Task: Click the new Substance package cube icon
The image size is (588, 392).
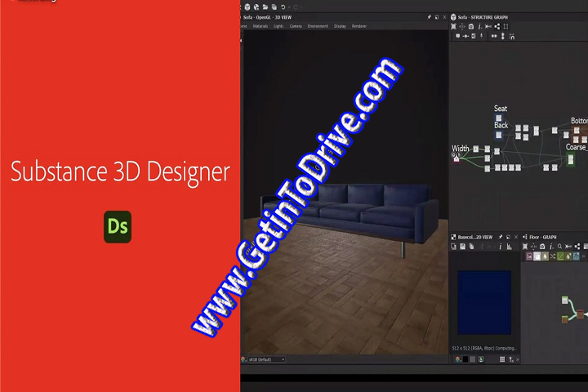Action: click(x=247, y=7)
